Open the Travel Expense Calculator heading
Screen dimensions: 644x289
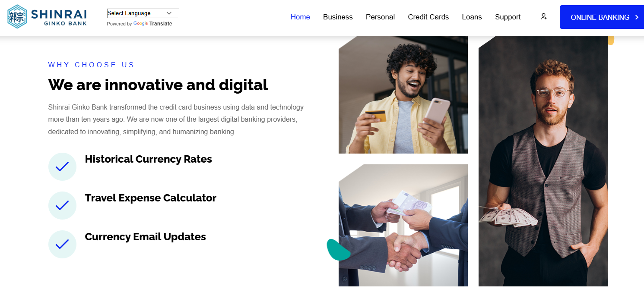tap(151, 198)
